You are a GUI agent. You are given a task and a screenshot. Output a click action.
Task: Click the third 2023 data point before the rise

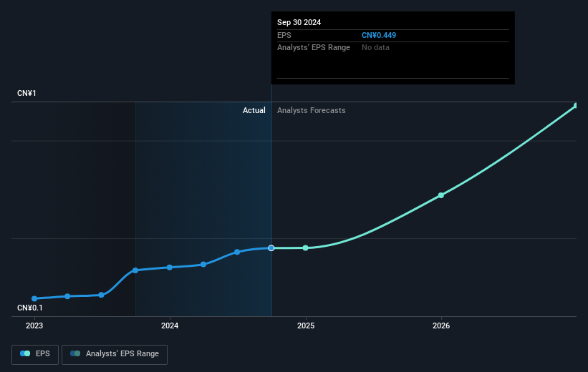pos(101,295)
